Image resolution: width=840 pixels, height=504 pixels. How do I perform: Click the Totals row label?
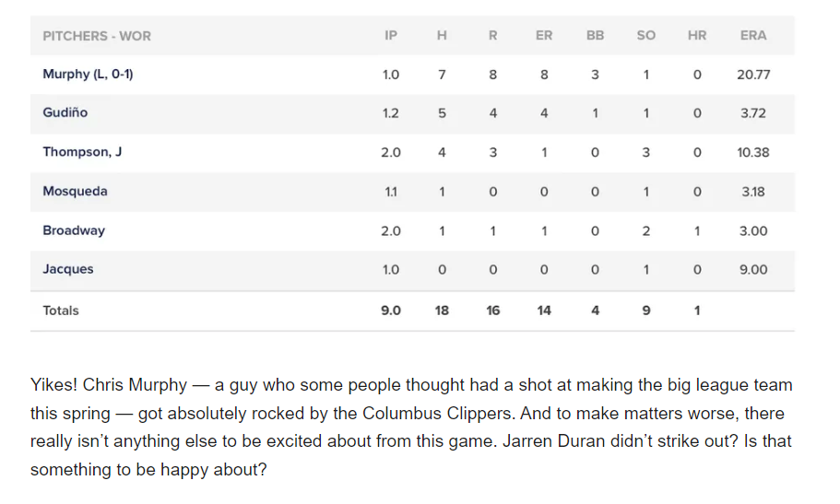pos(61,311)
